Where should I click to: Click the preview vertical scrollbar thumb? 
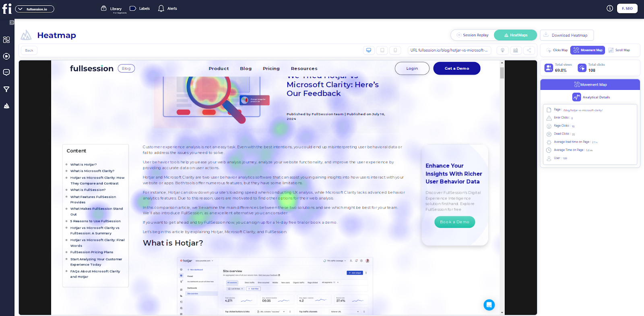coord(502,73)
